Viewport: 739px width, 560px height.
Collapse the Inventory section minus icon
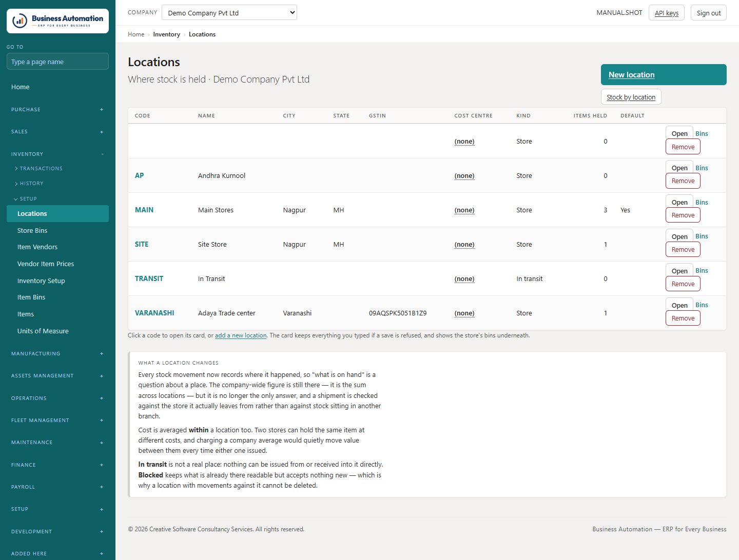(x=102, y=154)
